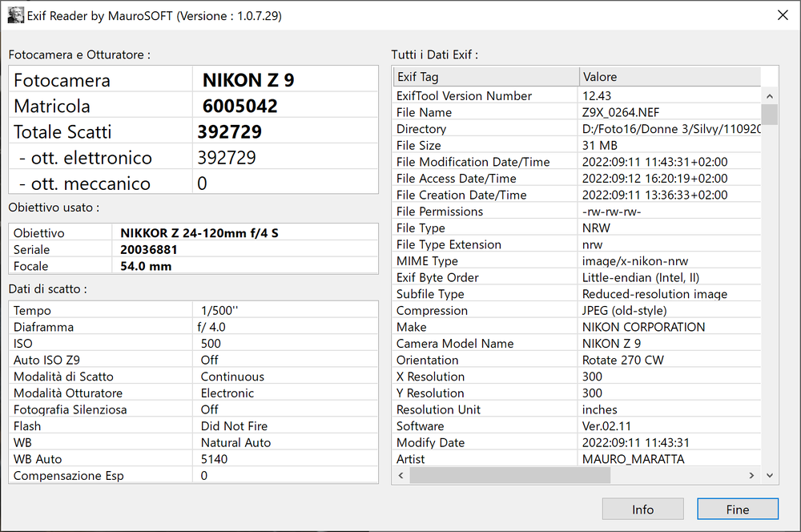Click the Resolution Unit value inches
The image size is (801, 532).
(x=600, y=410)
